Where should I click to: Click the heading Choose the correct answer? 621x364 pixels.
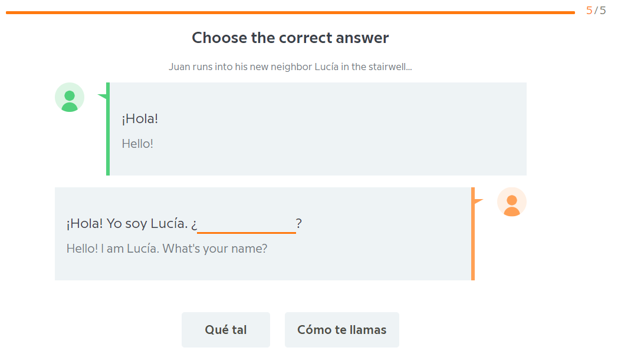point(290,38)
